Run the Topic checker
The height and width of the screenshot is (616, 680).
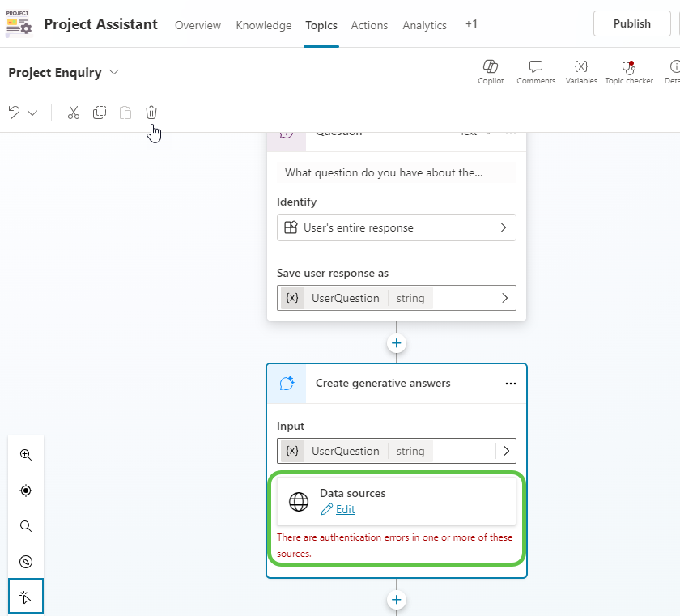(x=629, y=71)
